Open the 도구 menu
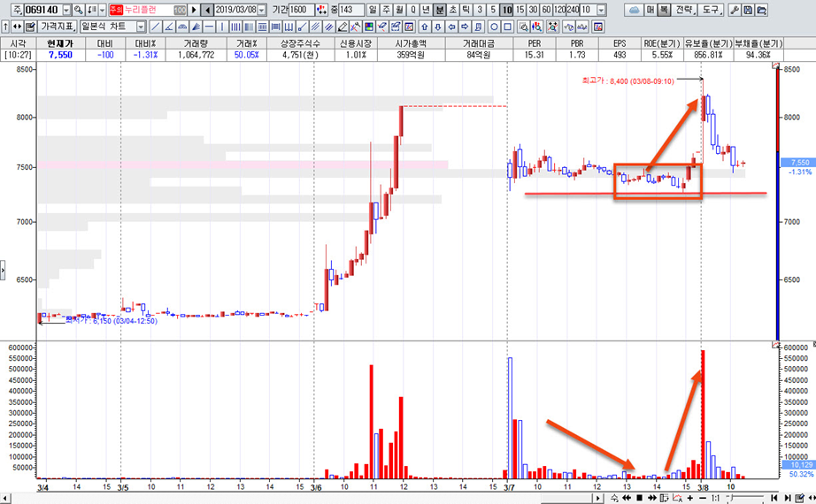Screen dimensions: 816x504 [710, 10]
